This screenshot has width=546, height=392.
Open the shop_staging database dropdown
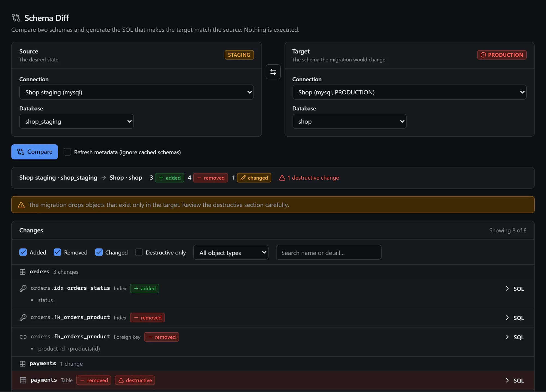point(76,121)
